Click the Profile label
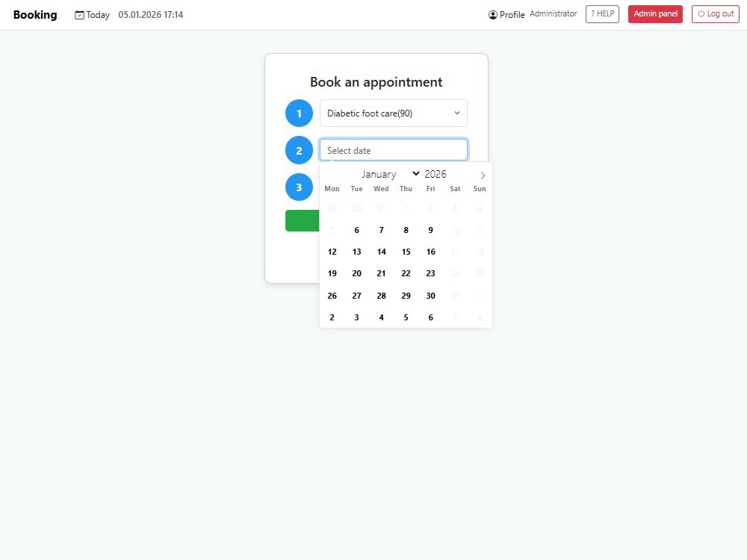This screenshot has height=560, width=747. [x=512, y=15]
